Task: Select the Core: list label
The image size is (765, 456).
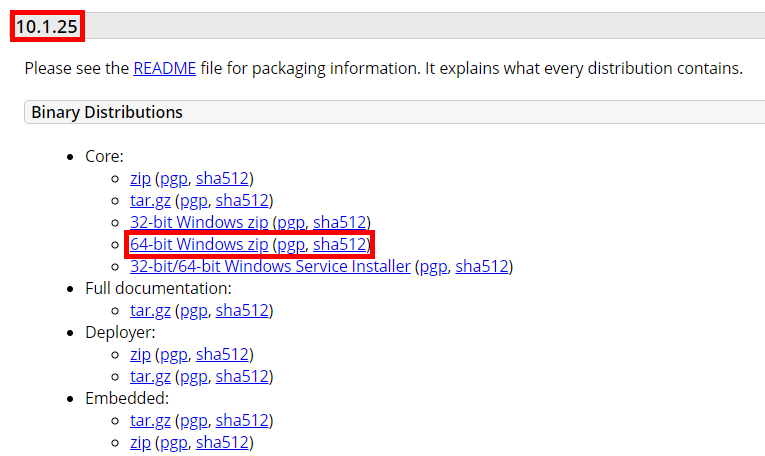Action: tap(104, 157)
